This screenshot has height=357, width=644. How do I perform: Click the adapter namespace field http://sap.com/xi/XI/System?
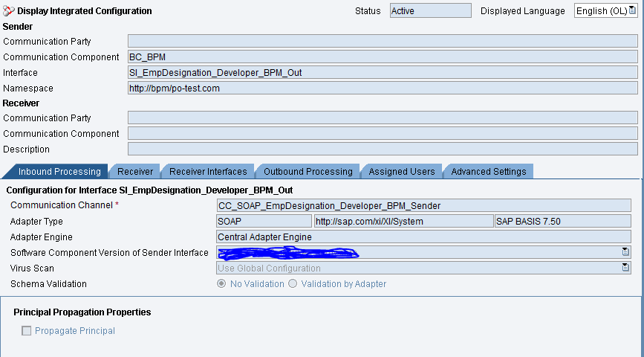[404, 221]
